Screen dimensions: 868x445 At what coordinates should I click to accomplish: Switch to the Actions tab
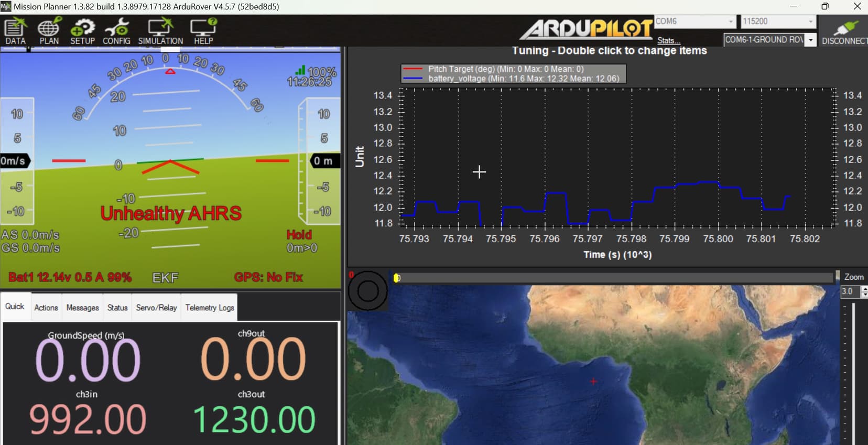coord(46,308)
